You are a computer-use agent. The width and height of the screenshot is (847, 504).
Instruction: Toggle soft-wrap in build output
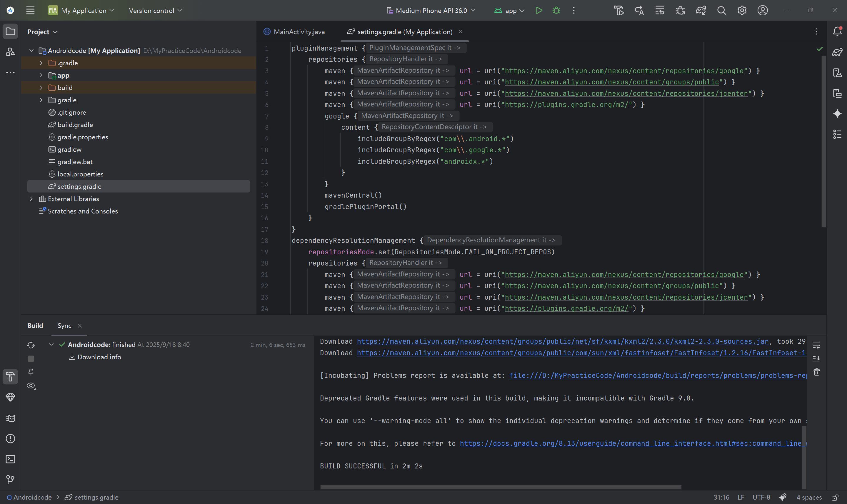817,346
